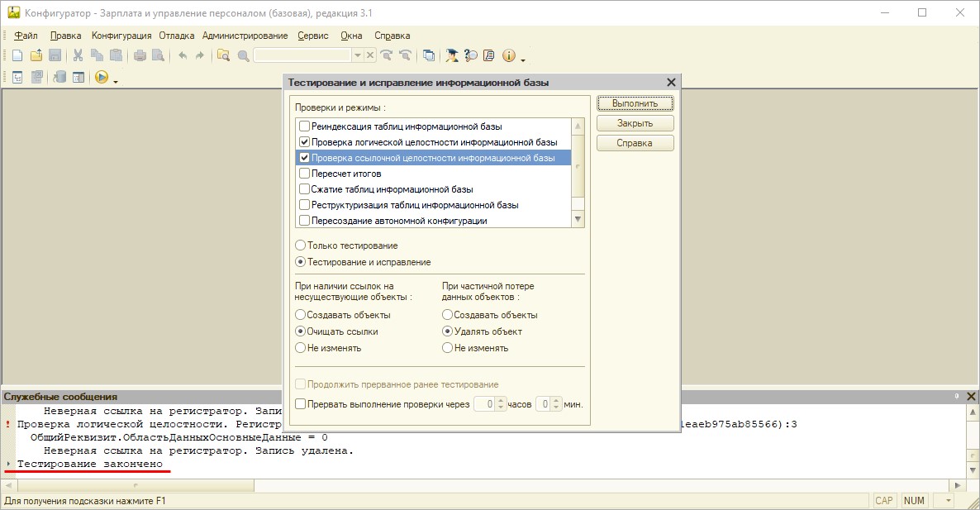980x510 pixels.
Task: Close the Служебные сообщения panel
Action: [971, 396]
